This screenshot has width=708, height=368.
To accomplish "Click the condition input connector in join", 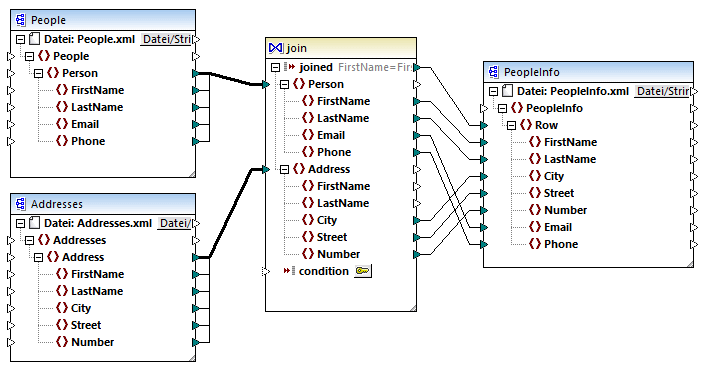I will [x=266, y=271].
